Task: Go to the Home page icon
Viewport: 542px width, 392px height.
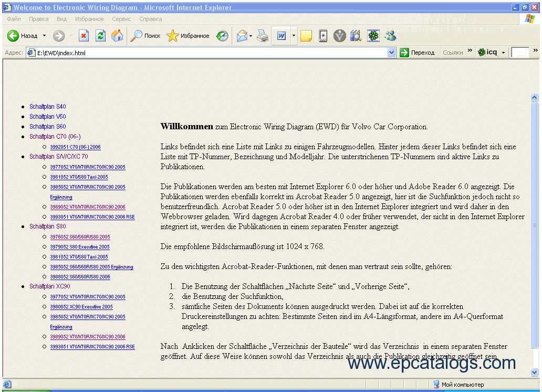Action: [117, 36]
